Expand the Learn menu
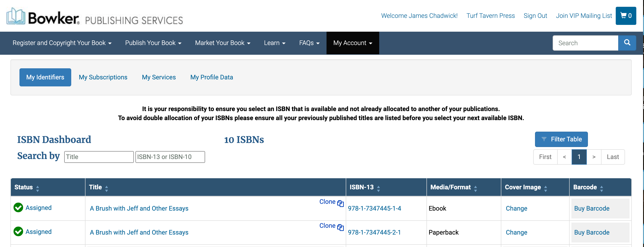The width and height of the screenshot is (644, 247). click(x=275, y=43)
